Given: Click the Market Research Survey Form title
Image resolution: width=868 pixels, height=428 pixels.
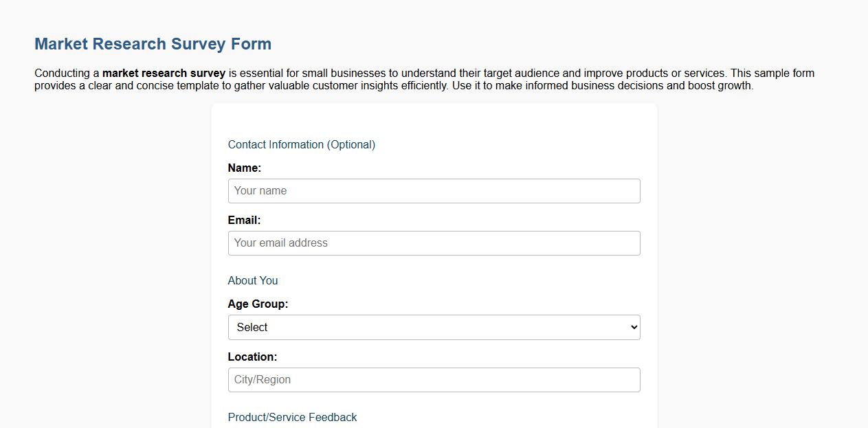Looking at the screenshot, I should click(x=153, y=43).
